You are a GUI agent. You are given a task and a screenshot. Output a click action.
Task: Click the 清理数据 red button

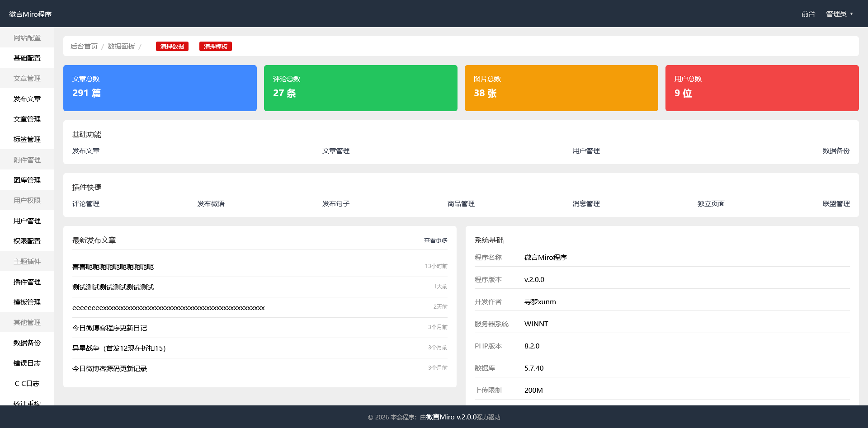pos(172,47)
